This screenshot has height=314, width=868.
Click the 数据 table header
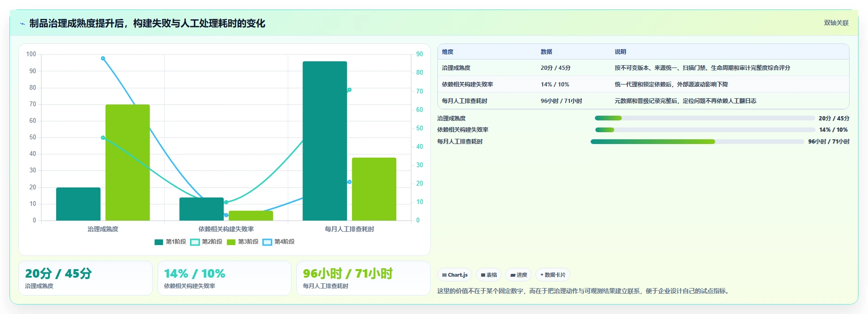546,52
